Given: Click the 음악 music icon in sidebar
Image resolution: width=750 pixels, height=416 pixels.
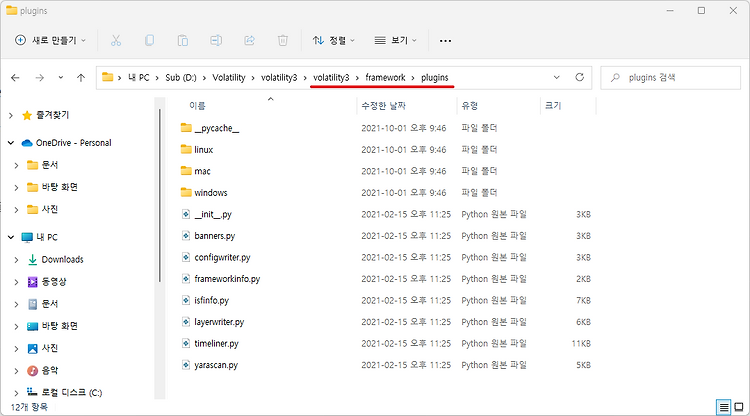Looking at the screenshot, I should tap(33, 370).
